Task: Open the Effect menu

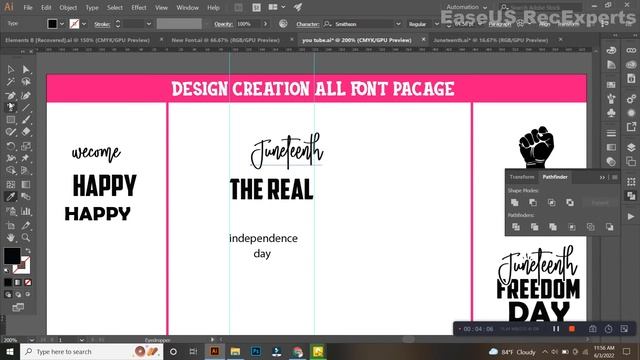Action: point(139,7)
